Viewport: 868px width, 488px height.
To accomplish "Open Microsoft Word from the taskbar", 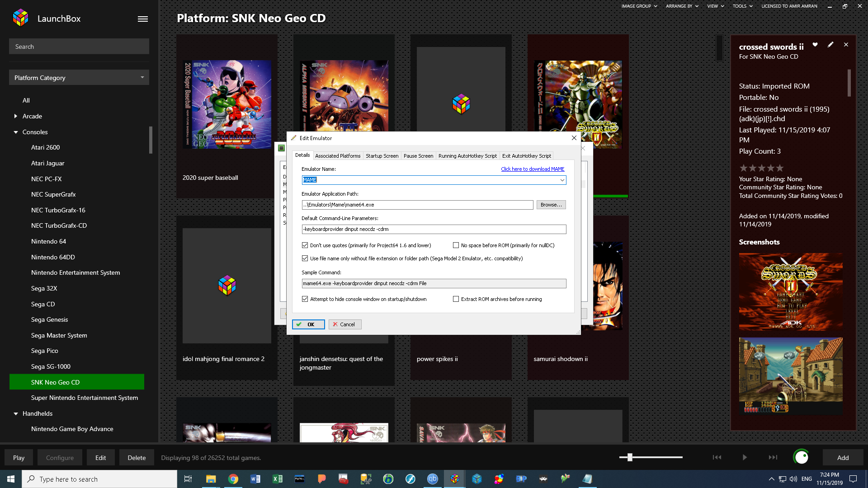I will (255, 479).
